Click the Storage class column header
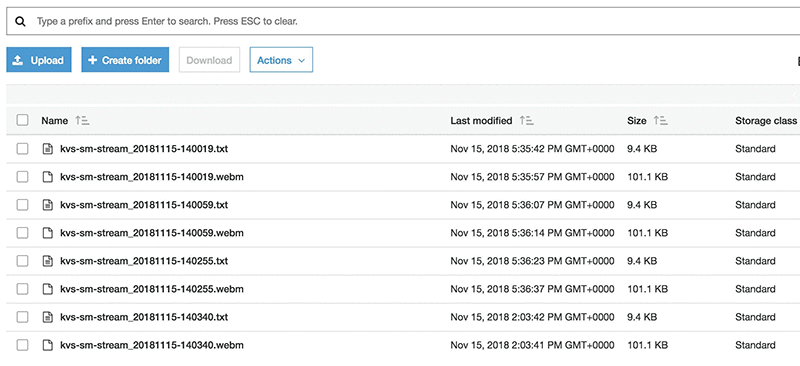800x366 pixels. [x=765, y=121]
